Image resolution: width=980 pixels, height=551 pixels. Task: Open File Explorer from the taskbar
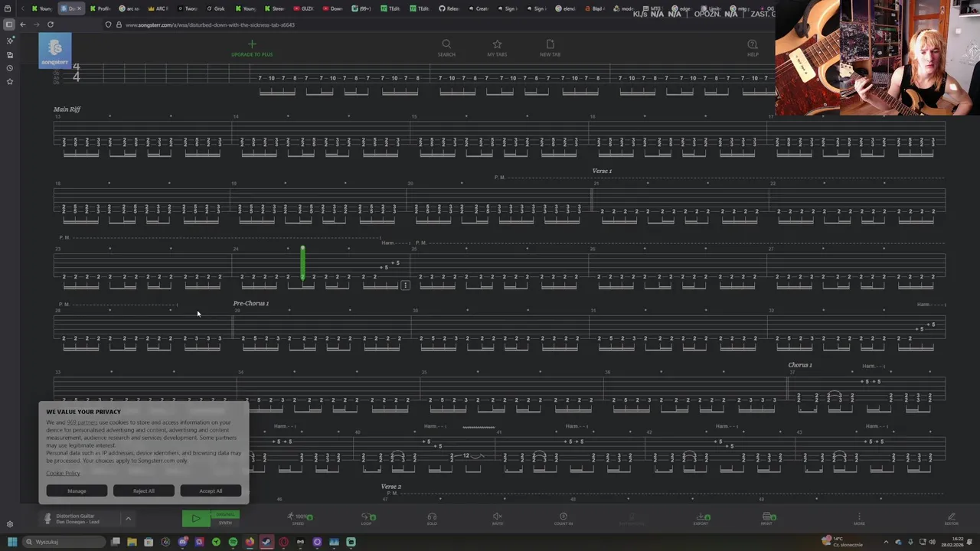[x=132, y=542]
